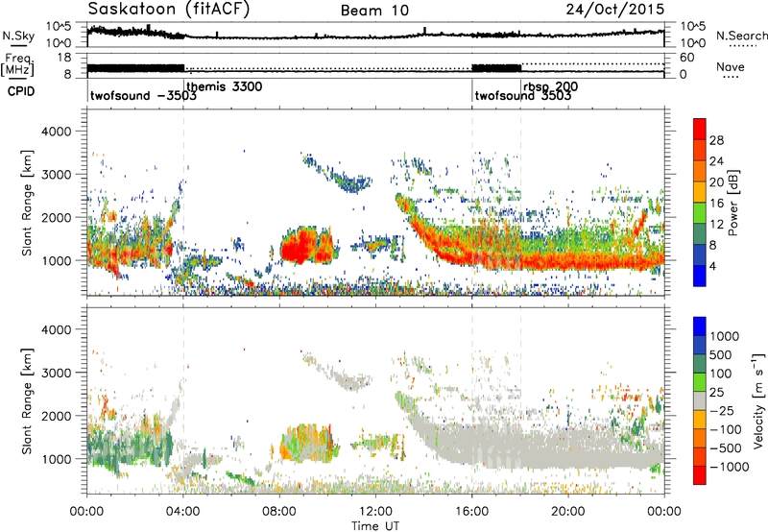This screenshot has width=768, height=532.
Task: Click the velocity colorbar blue top segment
Action: click(x=700, y=326)
